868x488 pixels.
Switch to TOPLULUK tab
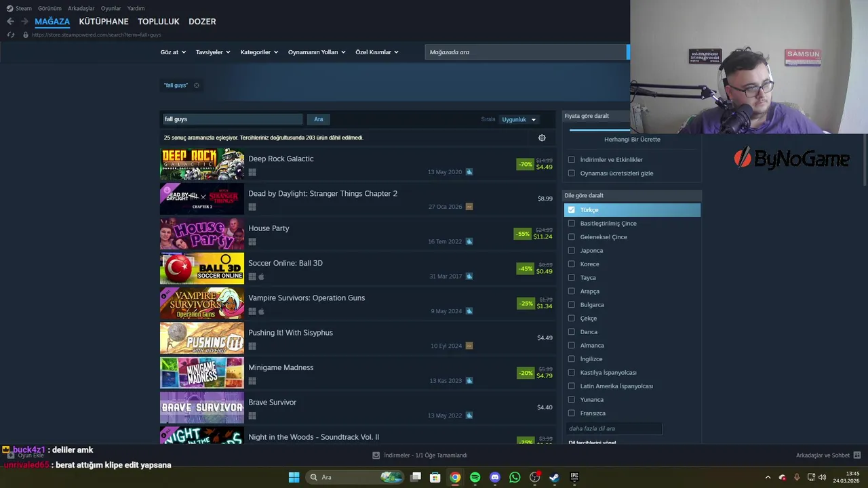point(159,22)
